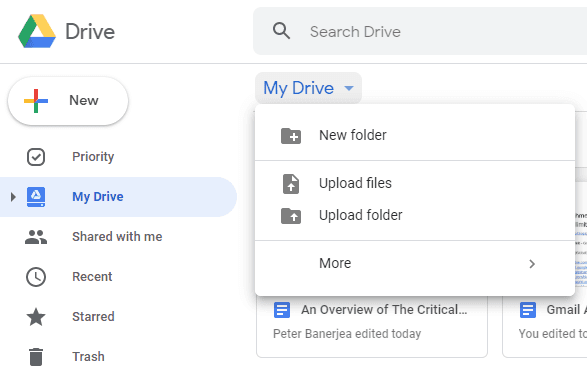This screenshot has height=379, width=587.
Task: Open the My Drive dropdown arrow
Action: [x=349, y=88]
